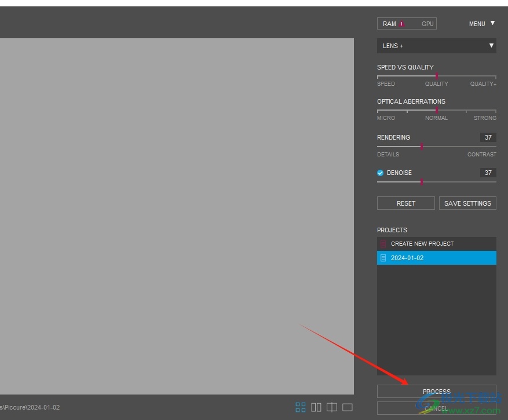Screen dimensions: 508x420
Task: Click the document icon beside 2024-01-02
Action: pyautogui.click(x=383, y=258)
